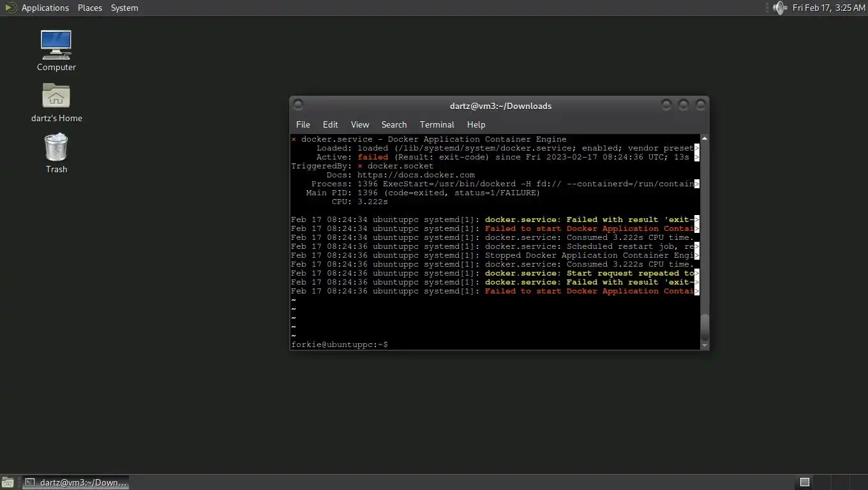Click the forkie@ubuntuppc prompt line
868x490 pixels.
[x=340, y=345]
